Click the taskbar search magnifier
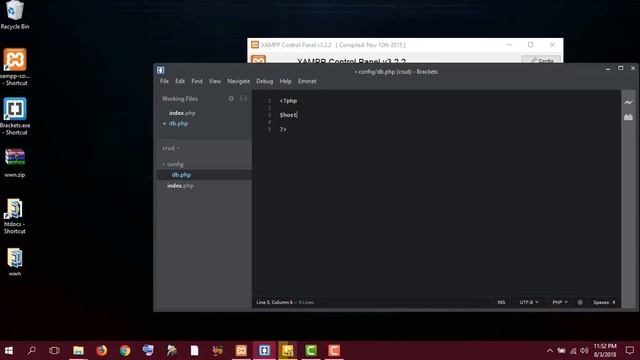640x360 pixels. coord(31,351)
